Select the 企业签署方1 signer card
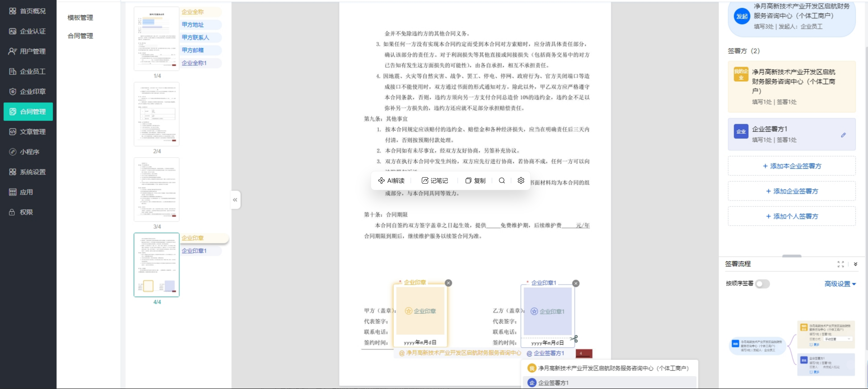 click(792, 134)
